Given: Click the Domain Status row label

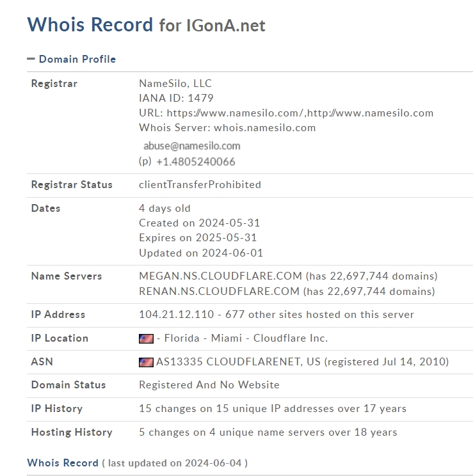Looking at the screenshot, I should pos(68,385).
